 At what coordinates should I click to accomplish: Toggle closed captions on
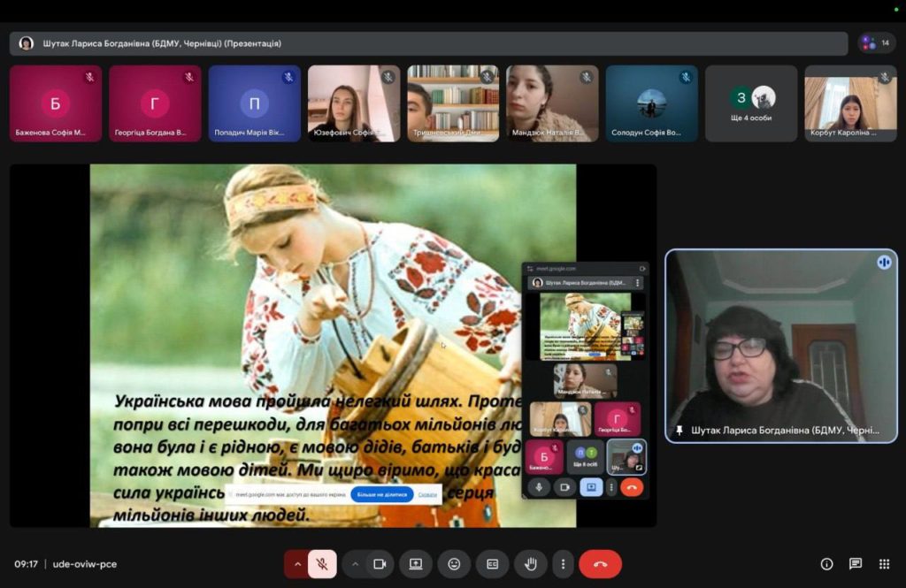[492, 564]
